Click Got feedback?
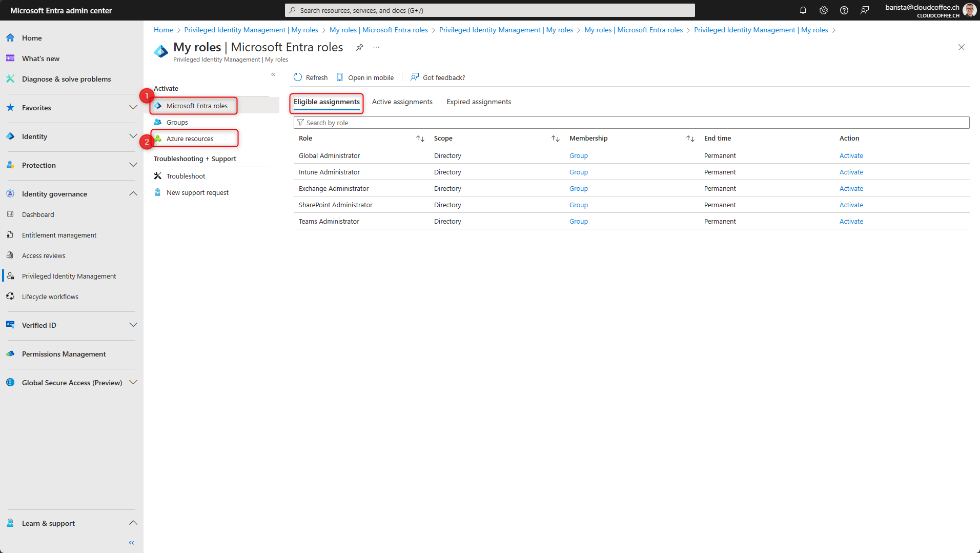This screenshot has width=980, height=553. pos(438,77)
